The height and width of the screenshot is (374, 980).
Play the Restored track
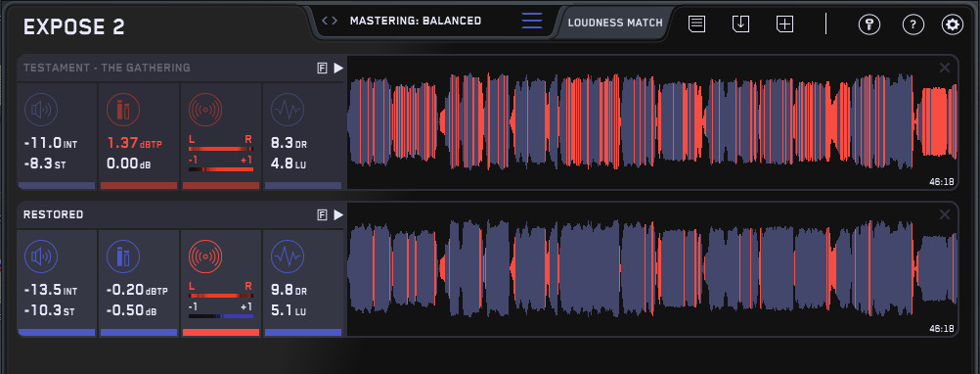(338, 215)
